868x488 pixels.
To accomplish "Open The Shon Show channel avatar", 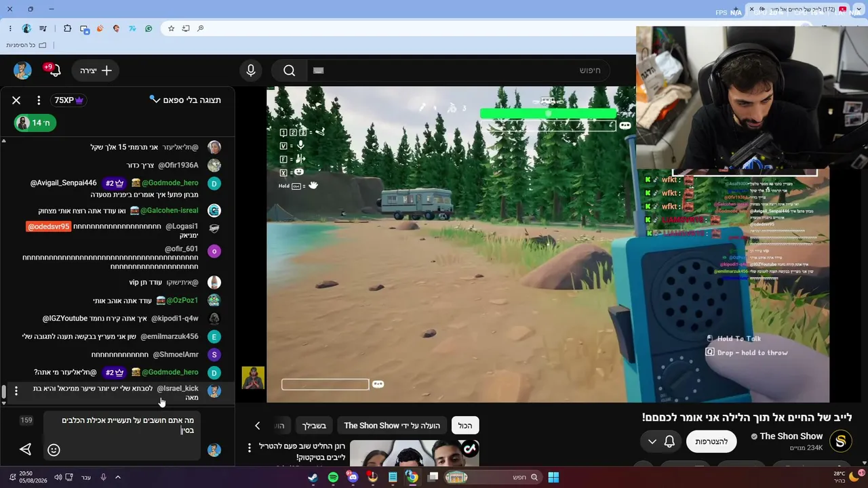I will click(x=841, y=442).
